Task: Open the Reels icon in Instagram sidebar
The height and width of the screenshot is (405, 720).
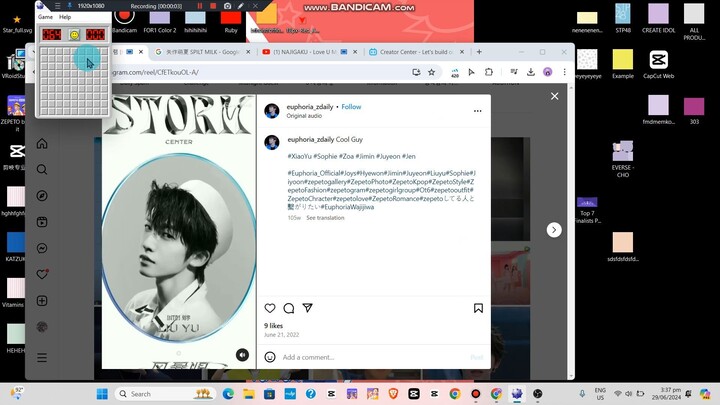Action: [42, 222]
